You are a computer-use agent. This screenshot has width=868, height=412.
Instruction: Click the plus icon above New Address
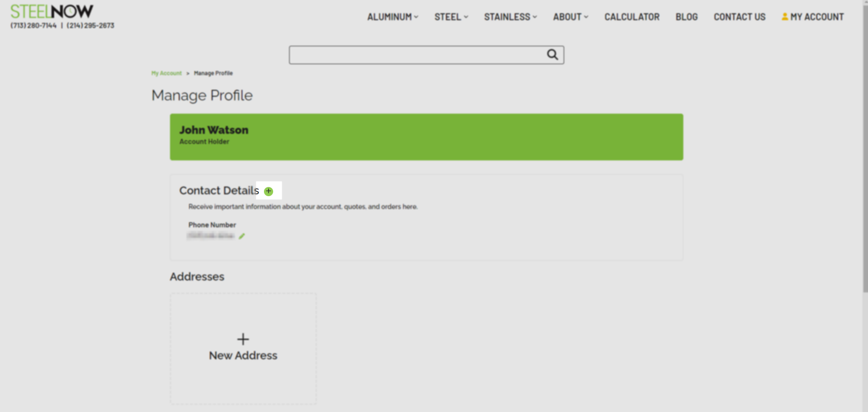(x=243, y=339)
